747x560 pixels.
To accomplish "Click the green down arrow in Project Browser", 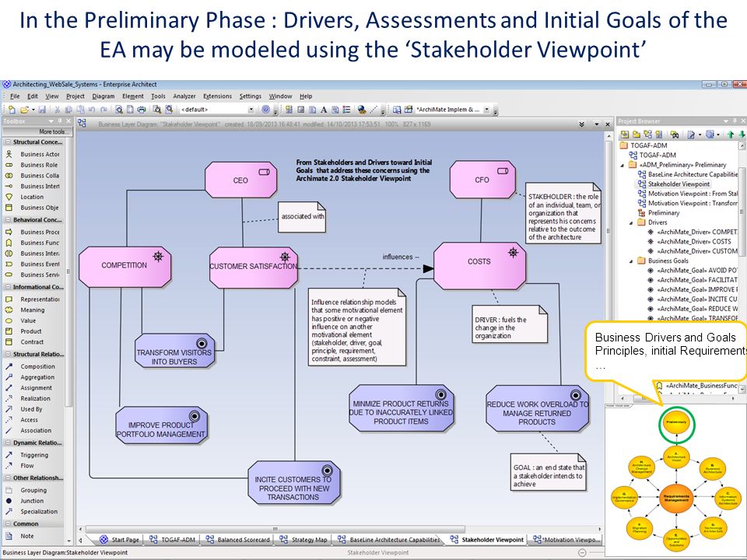I will (742, 135).
